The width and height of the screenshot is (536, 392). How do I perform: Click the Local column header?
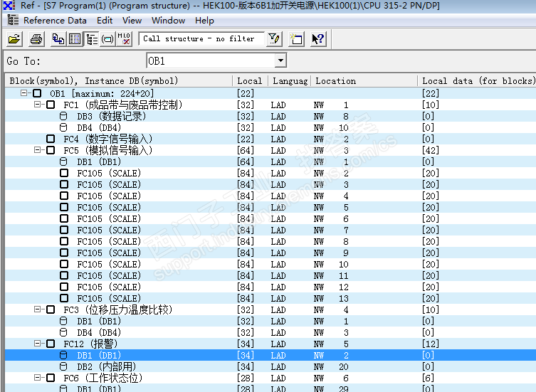pyautogui.click(x=250, y=81)
